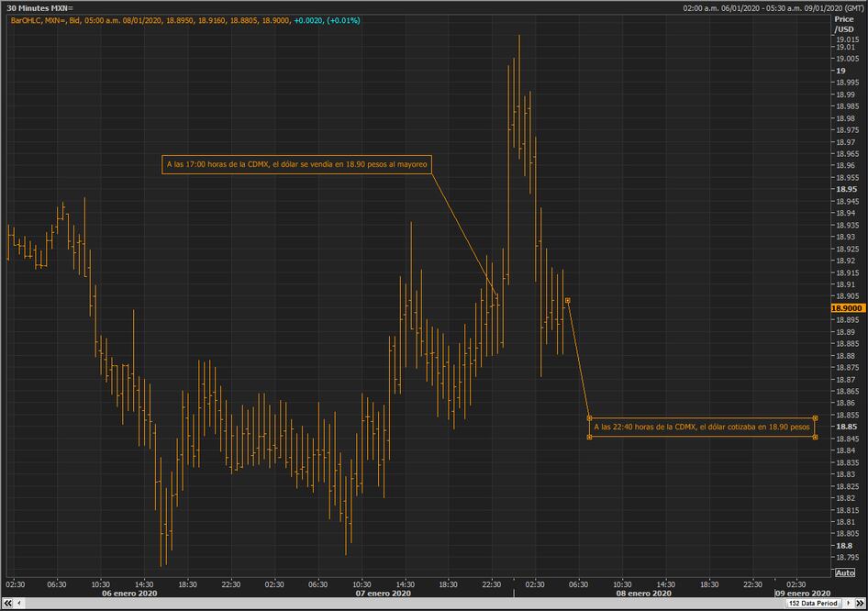
Task: Grab the top-right handle of the 22:40 annotation box
Action: point(816,418)
